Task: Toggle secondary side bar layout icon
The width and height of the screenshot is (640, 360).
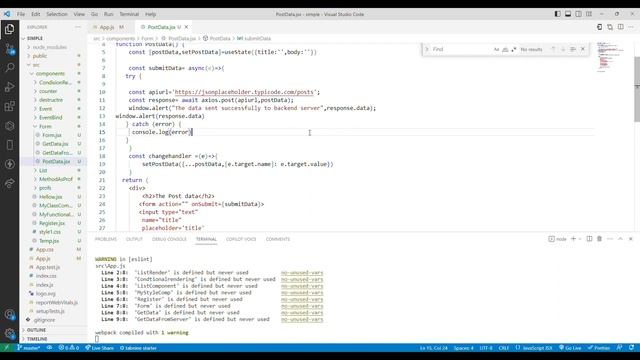Action: 578,14
